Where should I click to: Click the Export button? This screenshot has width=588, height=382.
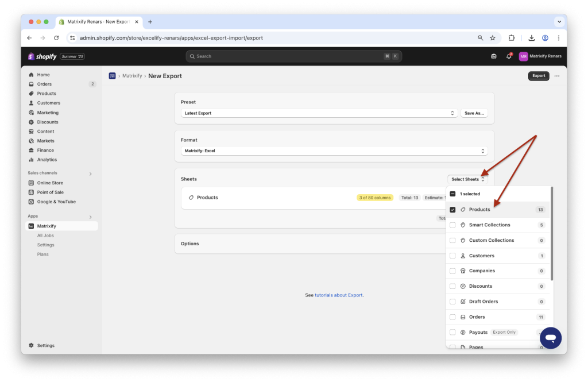click(x=538, y=76)
